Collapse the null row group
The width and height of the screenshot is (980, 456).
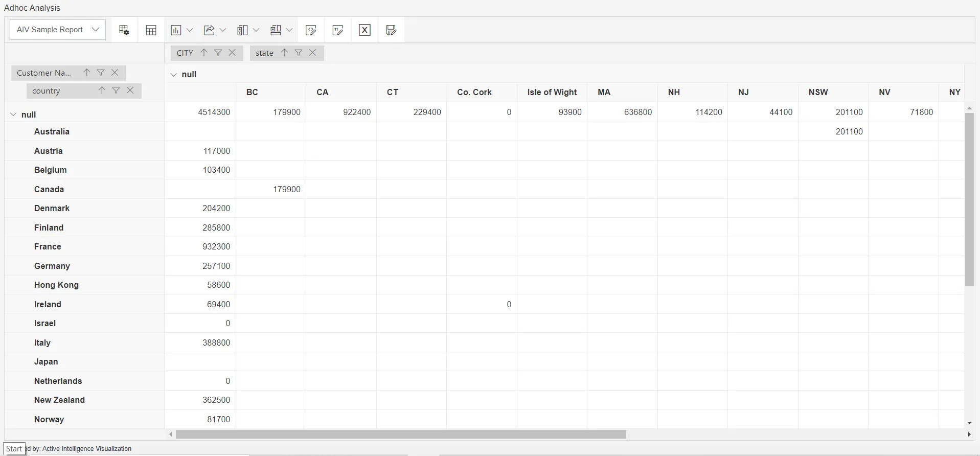[14, 115]
